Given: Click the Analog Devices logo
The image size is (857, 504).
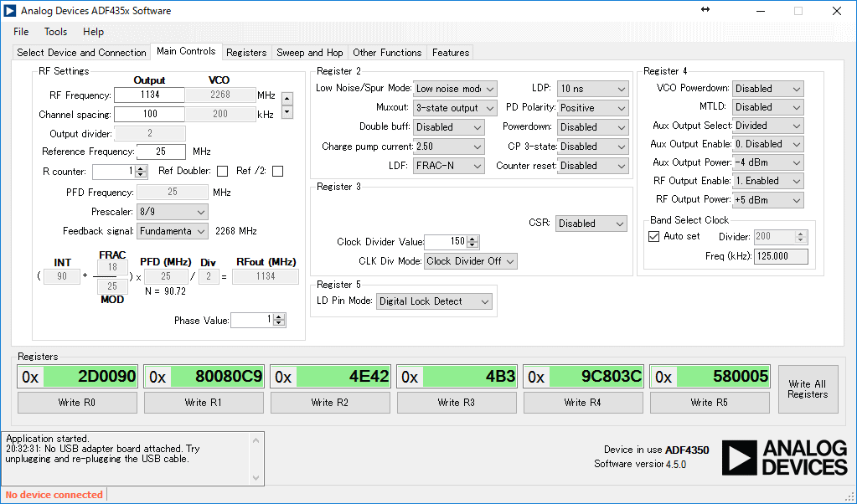Looking at the screenshot, I should [784, 458].
